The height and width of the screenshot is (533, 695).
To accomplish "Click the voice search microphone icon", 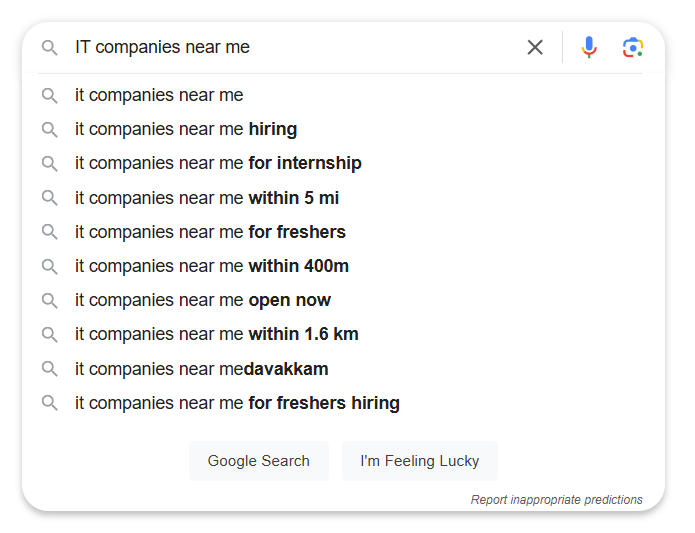I will (589, 47).
